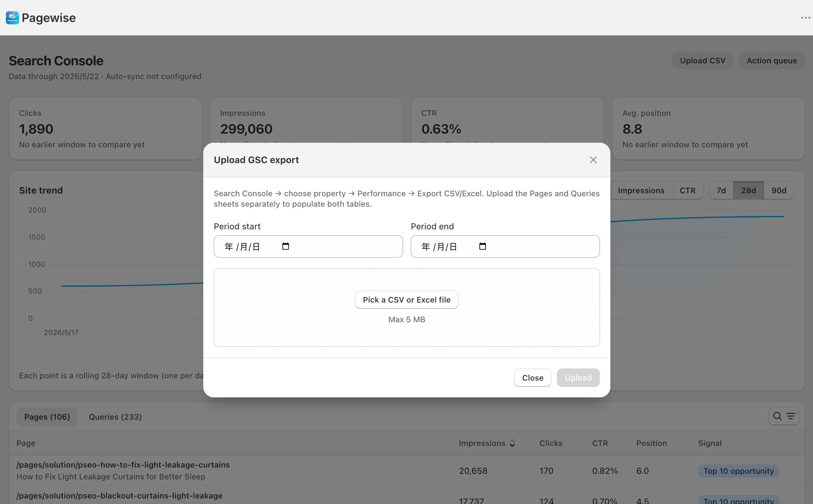
Task: Click the Search Console page heading
Action: pyautogui.click(x=56, y=61)
